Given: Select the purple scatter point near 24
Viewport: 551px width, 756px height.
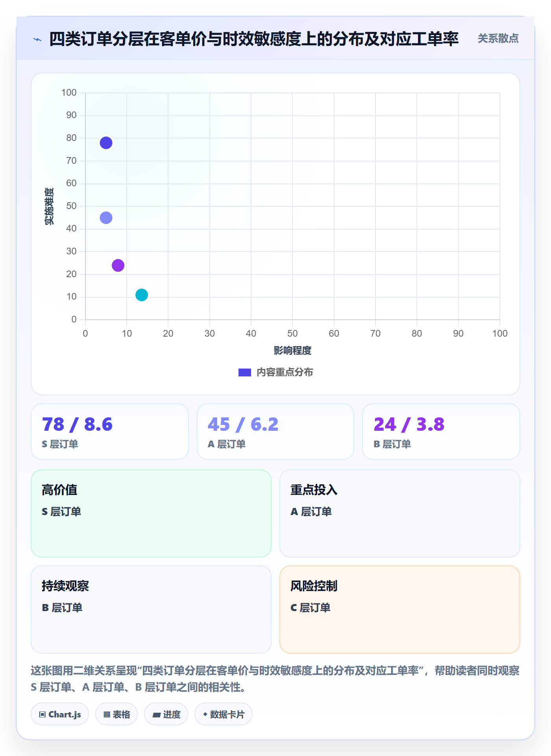Looking at the screenshot, I should coord(118,265).
